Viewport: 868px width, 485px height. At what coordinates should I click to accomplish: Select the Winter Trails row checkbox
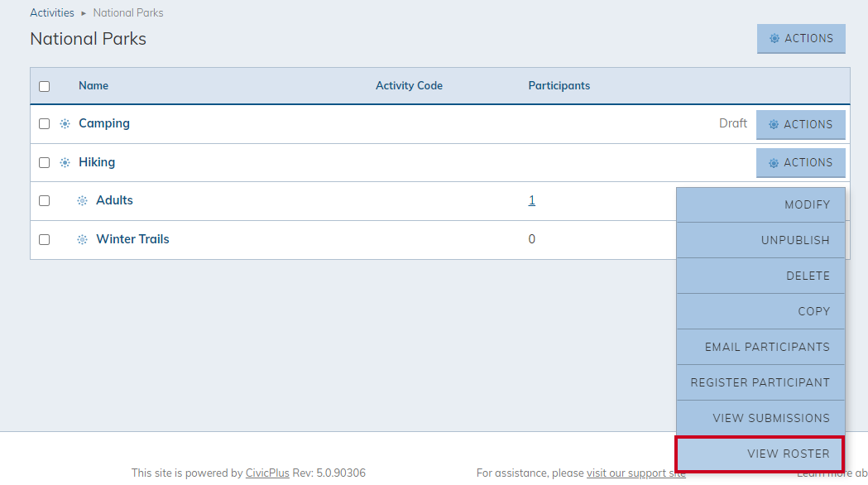[45, 240]
